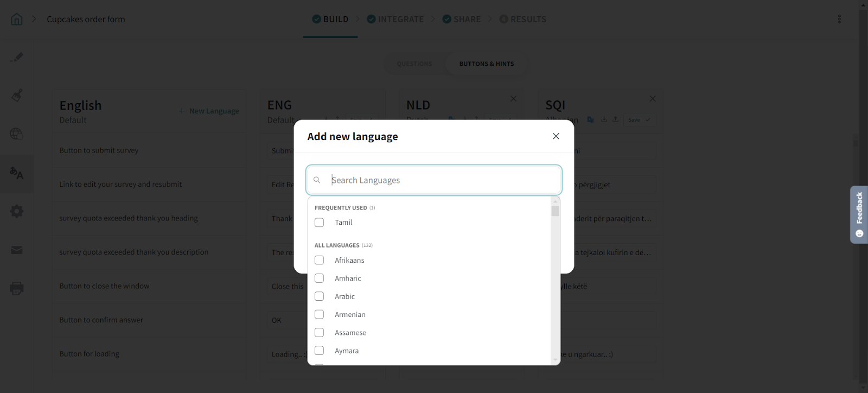Go to the Integrate step
The width and height of the screenshot is (868, 393).
(x=395, y=20)
